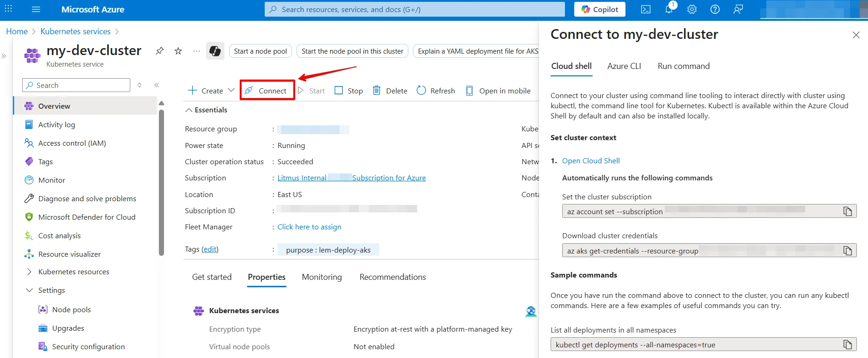This screenshot has width=868, height=358.
Task: Stop the cluster from the toolbar
Action: [x=349, y=91]
